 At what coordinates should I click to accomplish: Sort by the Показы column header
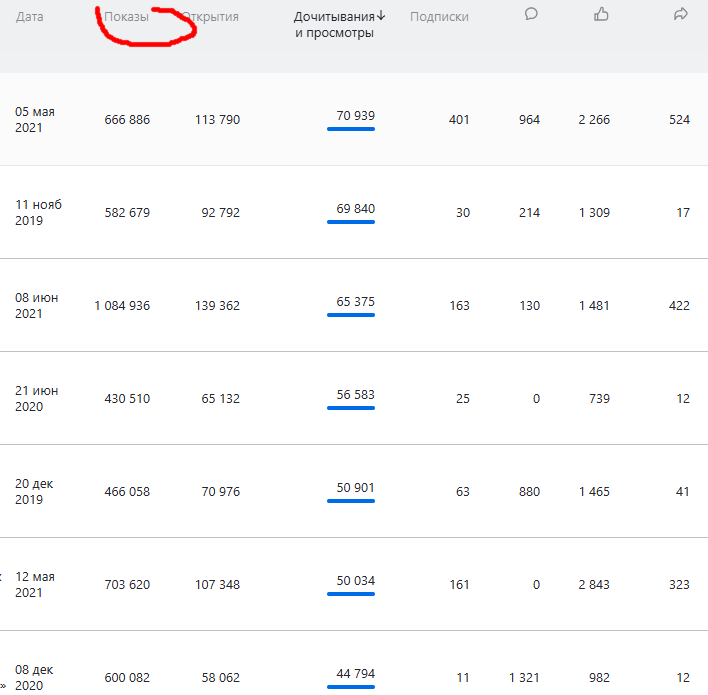126,17
